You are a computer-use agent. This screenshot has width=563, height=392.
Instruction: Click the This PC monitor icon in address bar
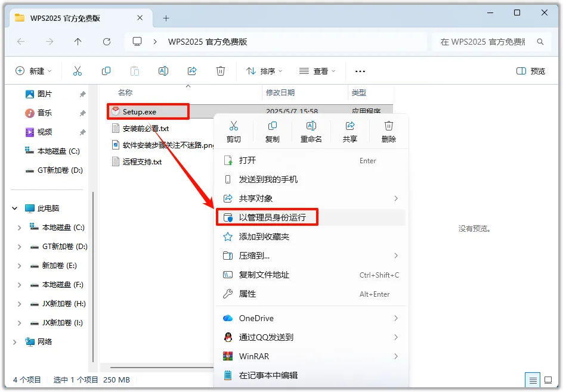[137, 42]
